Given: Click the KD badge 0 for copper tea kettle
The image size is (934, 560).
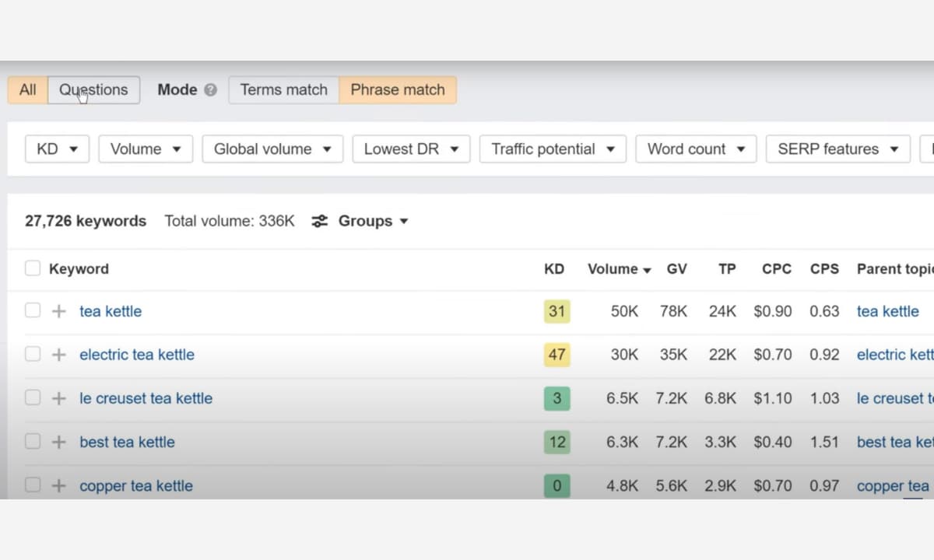Looking at the screenshot, I should point(557,485).
